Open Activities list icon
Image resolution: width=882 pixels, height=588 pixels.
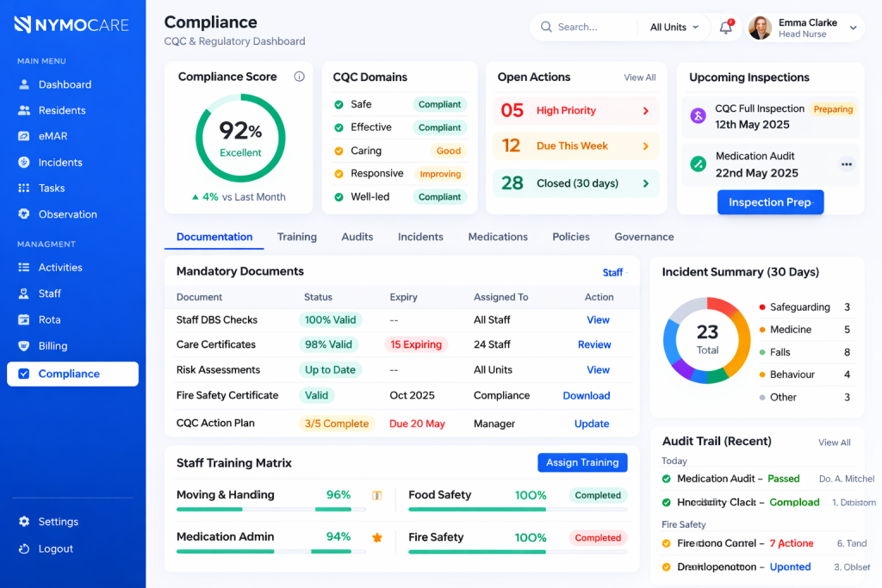(x=23, y=268)
